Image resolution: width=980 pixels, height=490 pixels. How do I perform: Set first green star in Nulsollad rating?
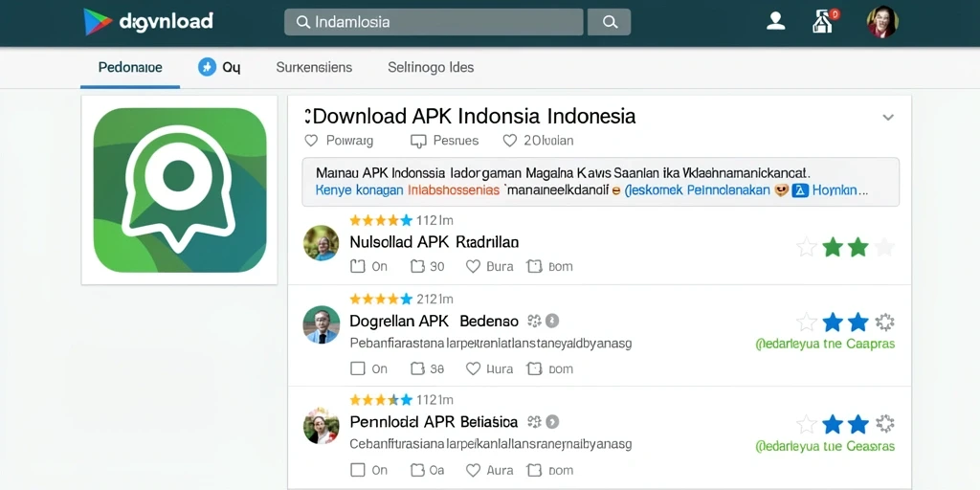pyautogui.click(x=833, y=248)
